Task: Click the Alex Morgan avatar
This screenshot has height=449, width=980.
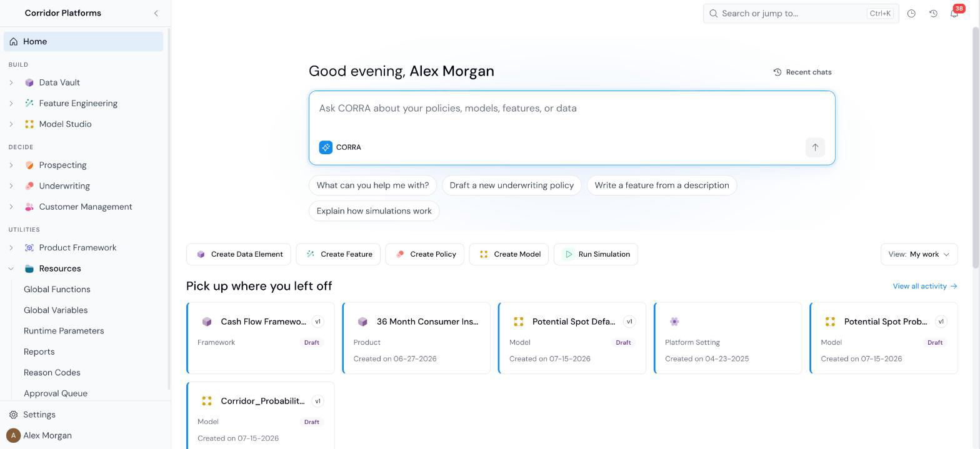Action: click(x=13, y=435)
